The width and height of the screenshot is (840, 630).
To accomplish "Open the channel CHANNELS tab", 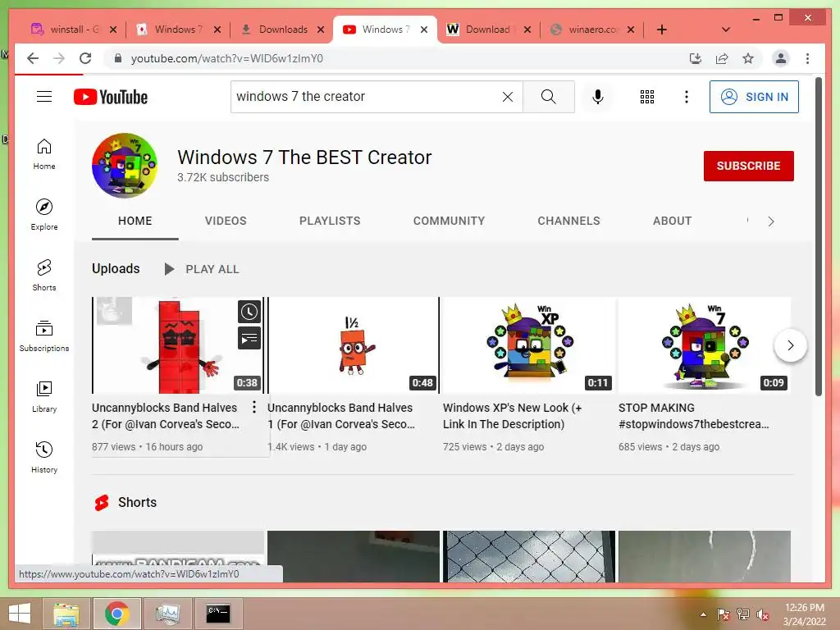I will [x=569, y=221].
